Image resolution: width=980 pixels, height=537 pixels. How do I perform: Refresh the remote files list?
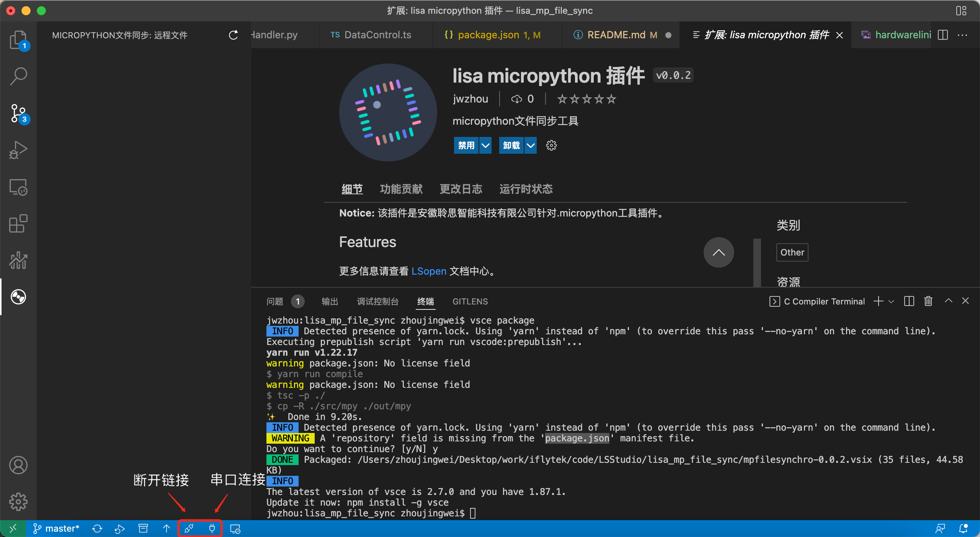pyautogui.click(x=233, y=35)
